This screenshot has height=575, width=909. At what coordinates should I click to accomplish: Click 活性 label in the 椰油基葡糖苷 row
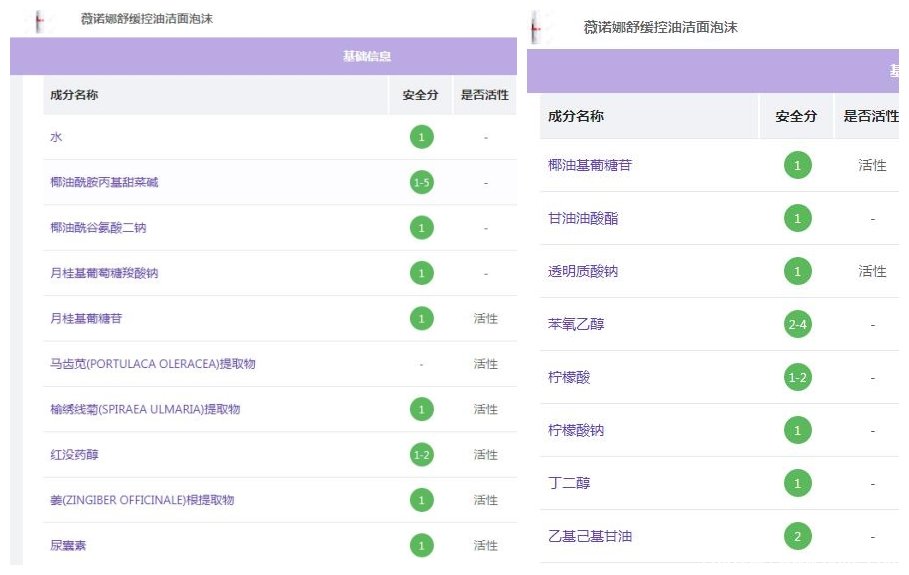click(x=872, y=165)
